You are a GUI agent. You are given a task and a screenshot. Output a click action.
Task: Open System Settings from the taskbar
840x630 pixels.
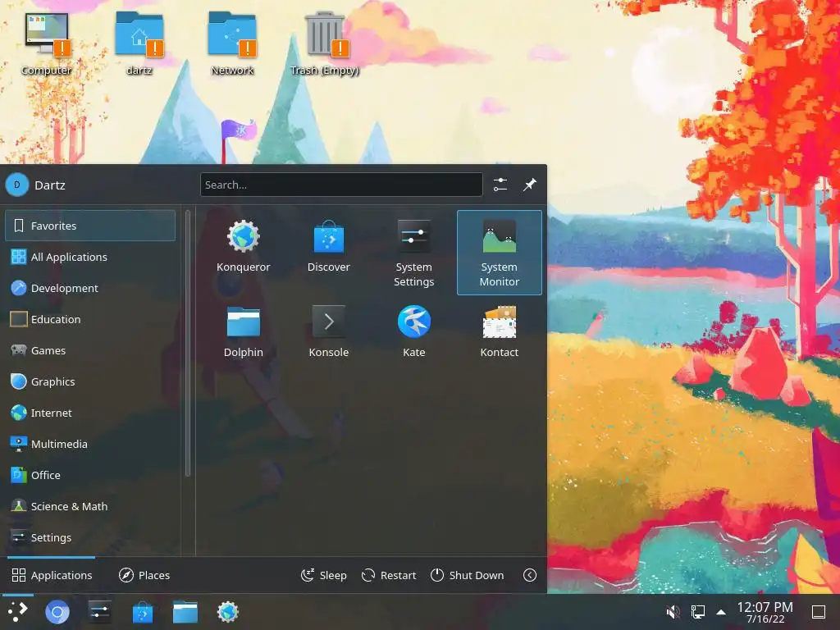click(x=99, y=612)
